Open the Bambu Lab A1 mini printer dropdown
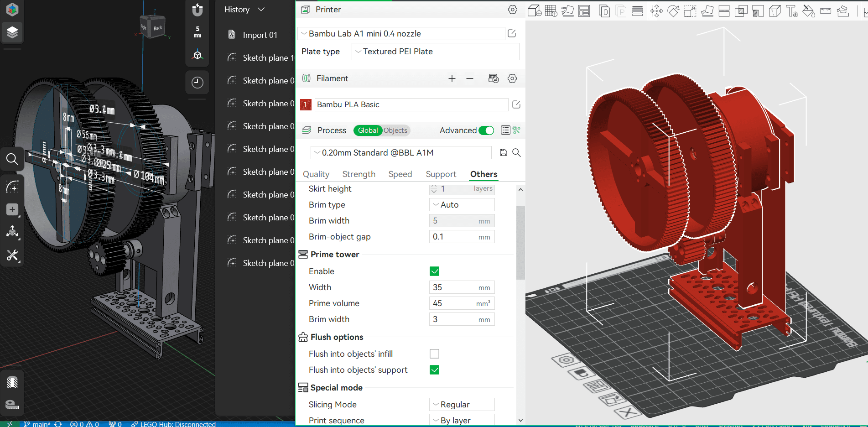The width and height of the screenshot is (868, 427). pyautogui.click(x=401, y=34)
